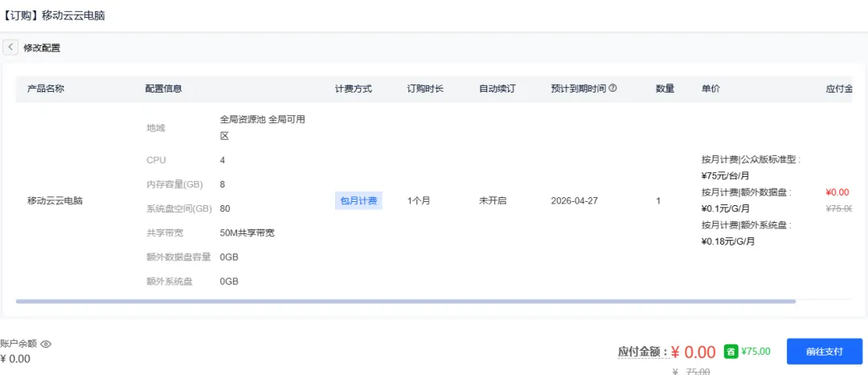
Task: Click the 计费方式 column header
Action: [x=353, y=89]
